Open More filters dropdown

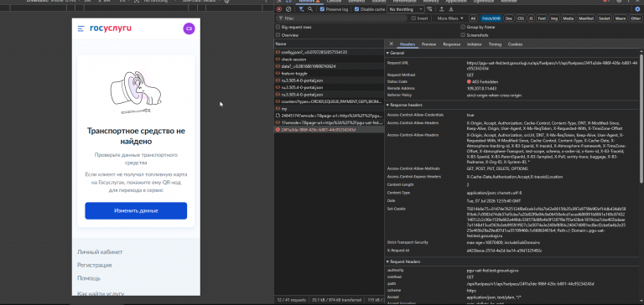pyautogui.click(x=449, y=18)
